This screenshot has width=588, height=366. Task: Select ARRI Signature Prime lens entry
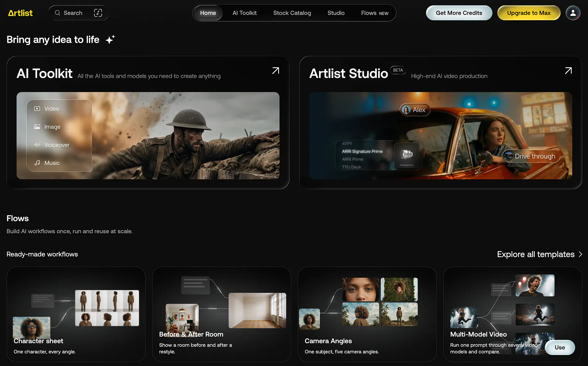[x=362, y=151]
